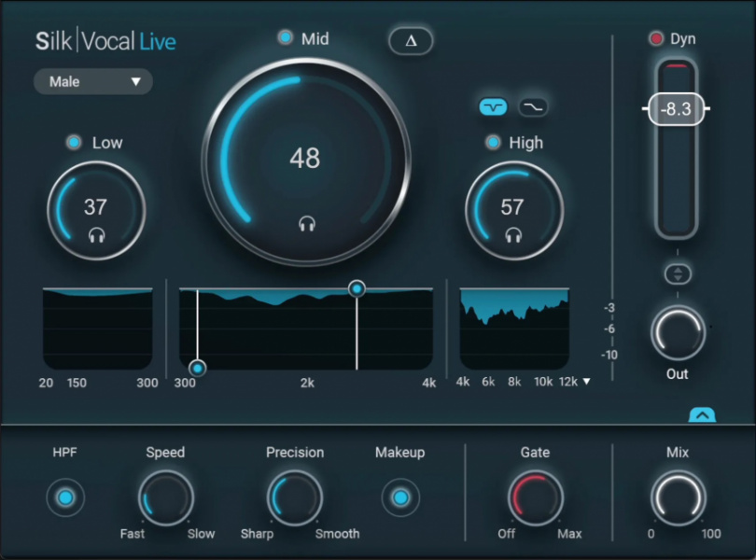Screen dimensions: 756x560
Task: Click the Dyn threshold slider handle at -8.3
Action: pos(676,109)
